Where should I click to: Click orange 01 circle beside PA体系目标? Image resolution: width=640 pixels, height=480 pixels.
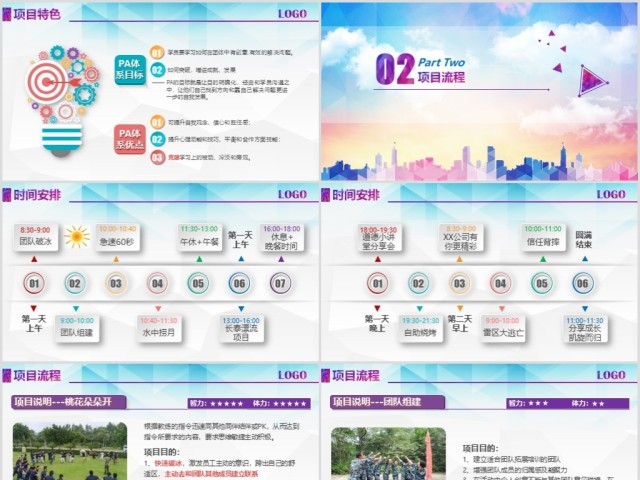pyautogui.click(x=157, y=52)
